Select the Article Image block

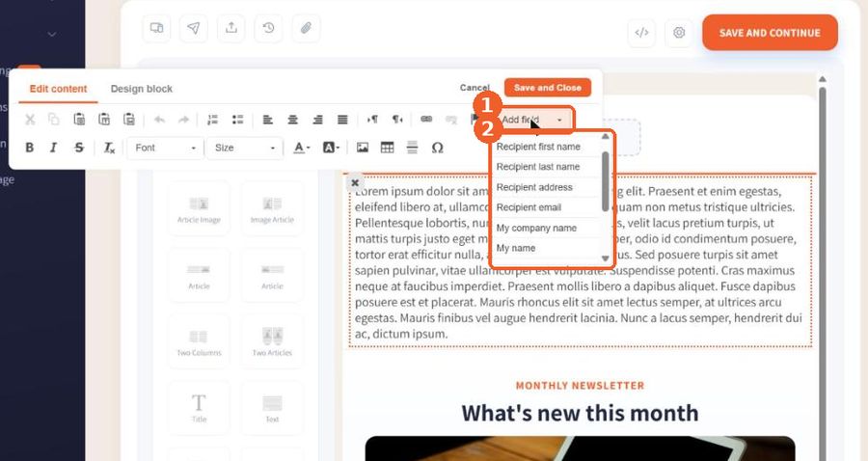pyautogui.click(x=199, y=209)
